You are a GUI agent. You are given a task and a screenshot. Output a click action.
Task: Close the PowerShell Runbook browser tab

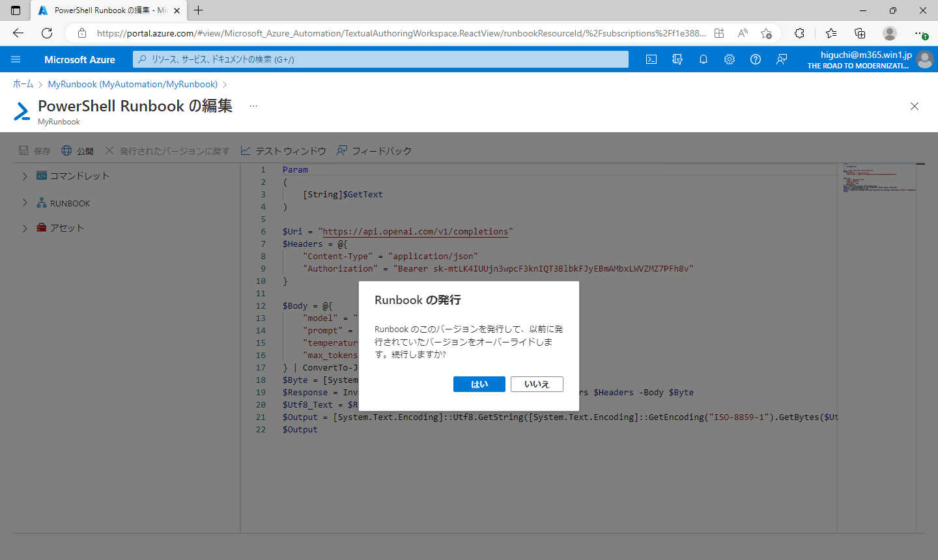[x=177, y=10]
